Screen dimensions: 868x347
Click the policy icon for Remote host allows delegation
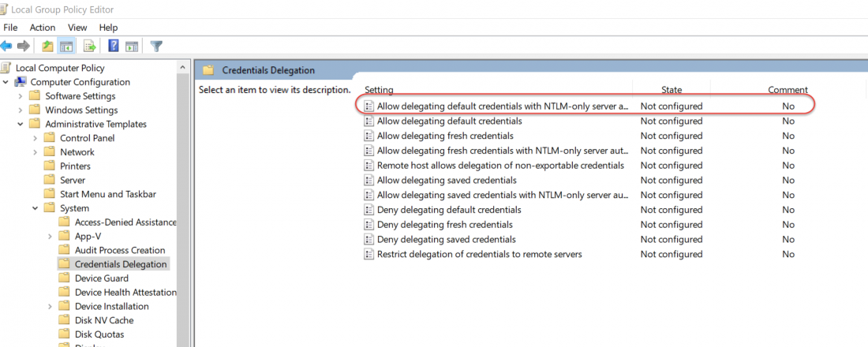[x=369, y=166]
